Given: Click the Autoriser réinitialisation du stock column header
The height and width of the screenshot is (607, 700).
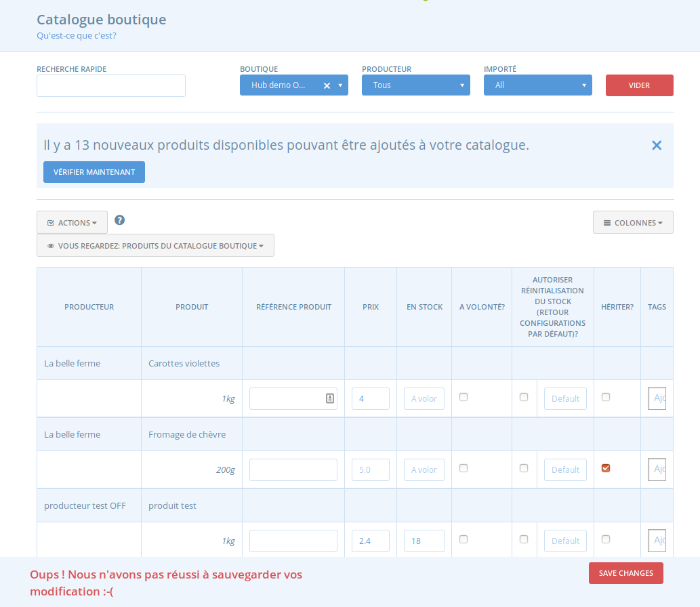Looking at the screenshot, I should (x=553, y=307).
